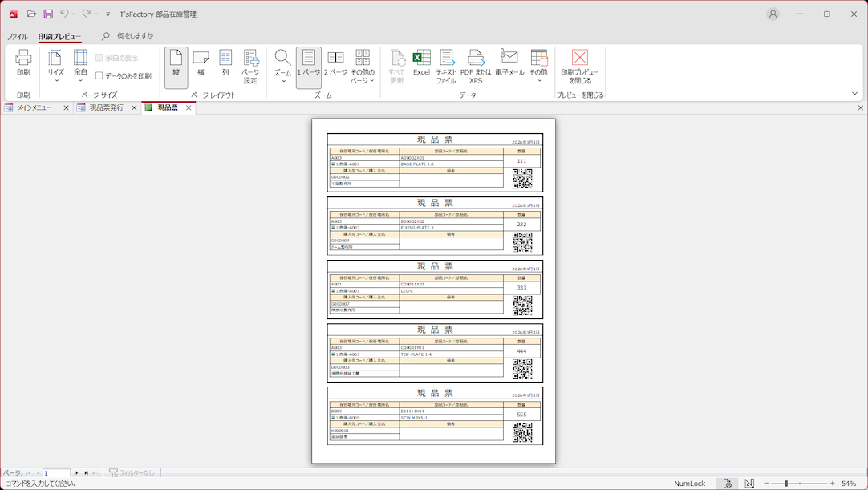Open the ファイル menu

pyautogui.click(x=17, y=37)
